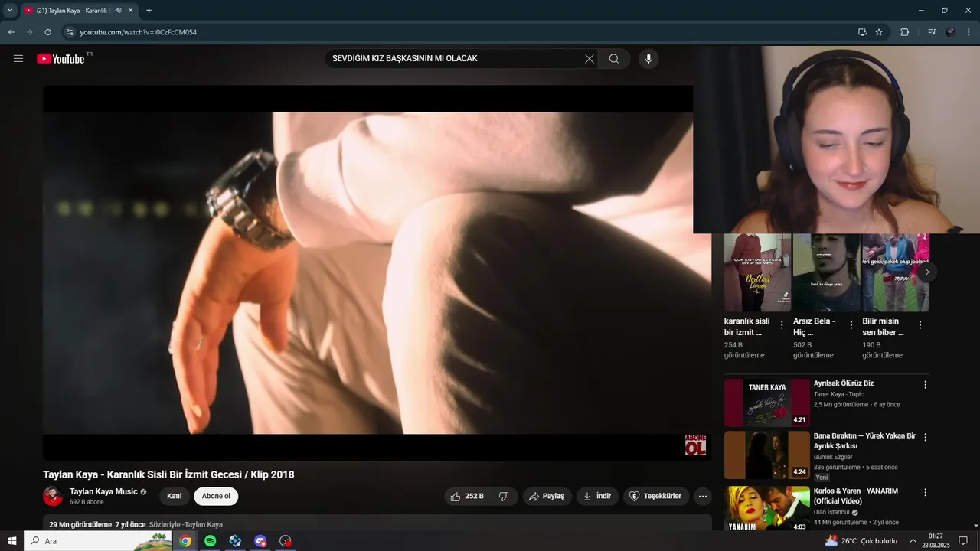Open the weather widget showing 26°C
The height and width of the screenshot is (551, 980).
tap(861, 541)
